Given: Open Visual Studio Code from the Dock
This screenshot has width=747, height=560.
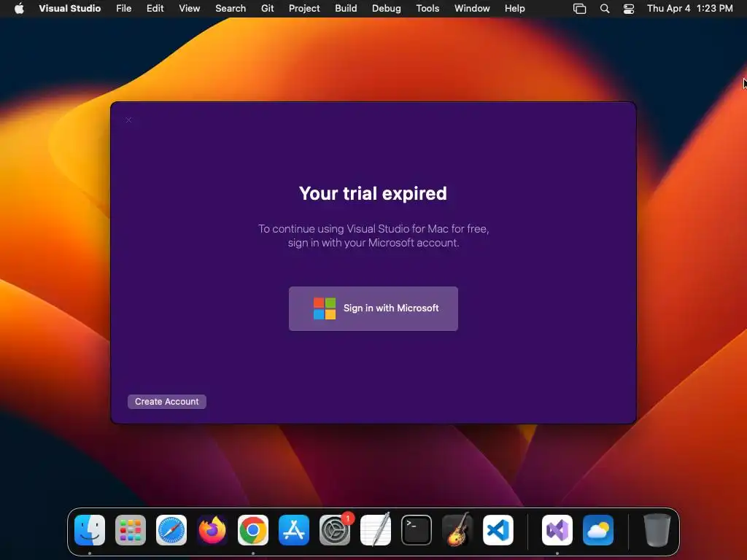Looking at the screenshot, I should (x=498, y=530).
